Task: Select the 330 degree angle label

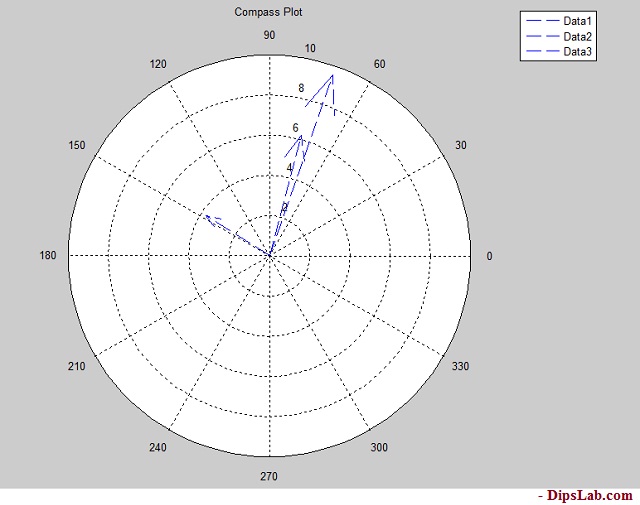Action: point(461,367)
